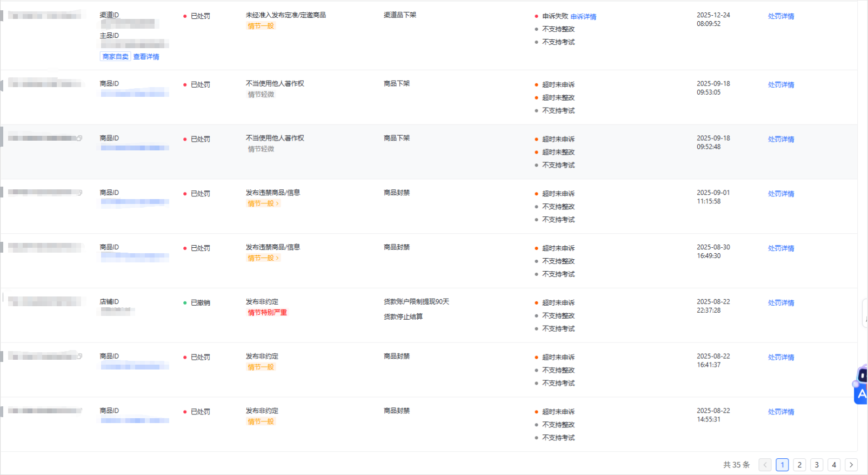Copy the ID in the 09:52:48 row
Viewport: 868px width, 475px height.
pos(79,138)
